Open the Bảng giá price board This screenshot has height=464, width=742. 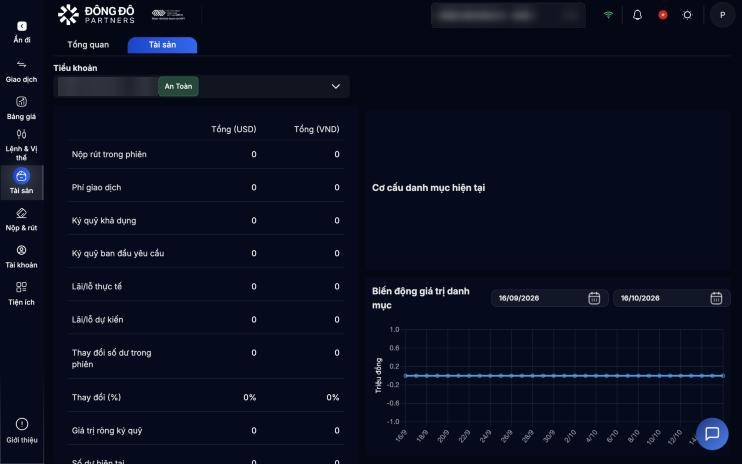21,108
